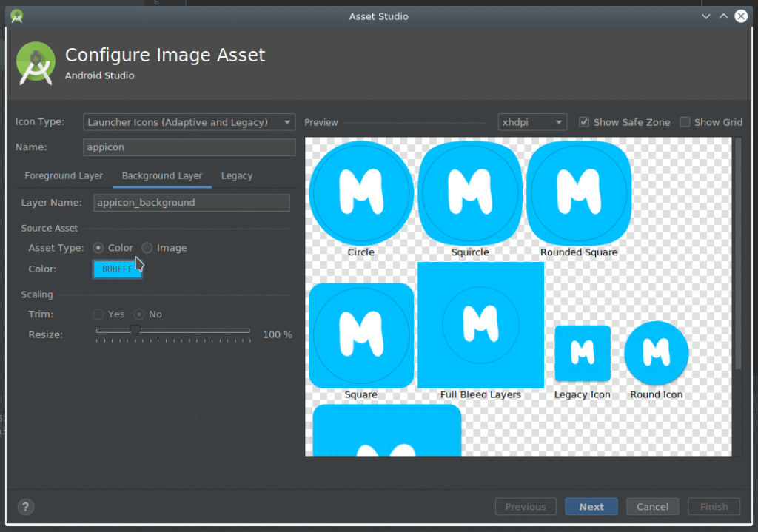This screenshot has height=532, width=758.
Task: Switch to the Legacy tab
Action: (x=237, y=176)
